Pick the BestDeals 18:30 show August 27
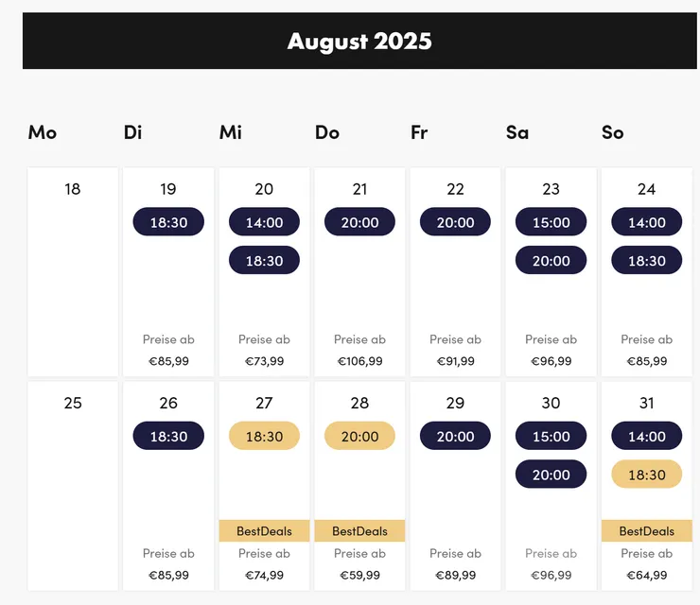This screenshot has width=700, height=605. pos(264,436)
